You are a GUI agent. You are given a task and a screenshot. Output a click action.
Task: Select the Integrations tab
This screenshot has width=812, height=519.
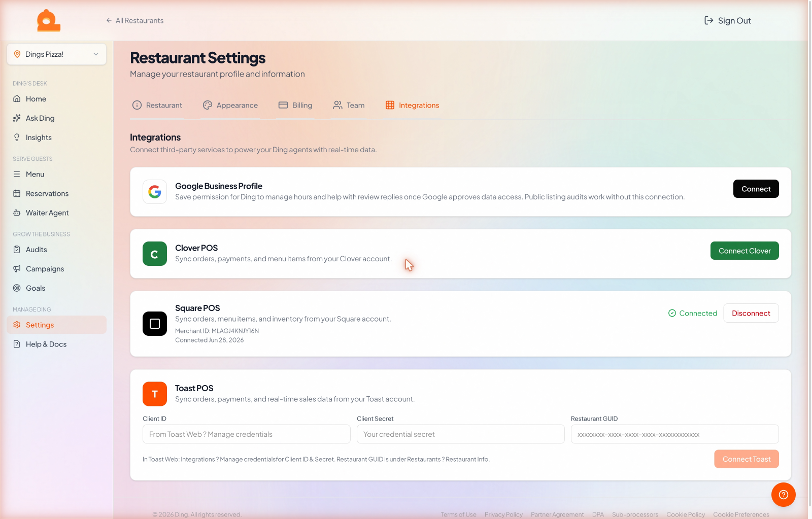412,105
